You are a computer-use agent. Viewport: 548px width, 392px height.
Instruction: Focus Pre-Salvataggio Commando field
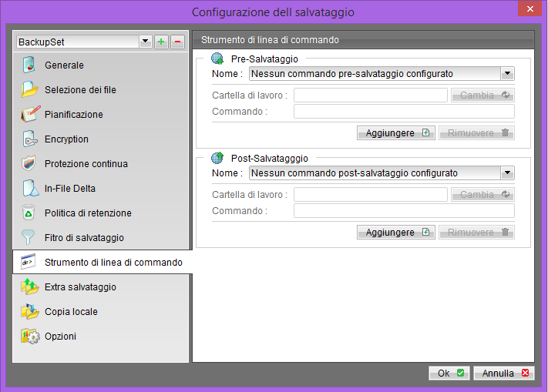pos(404,112)
